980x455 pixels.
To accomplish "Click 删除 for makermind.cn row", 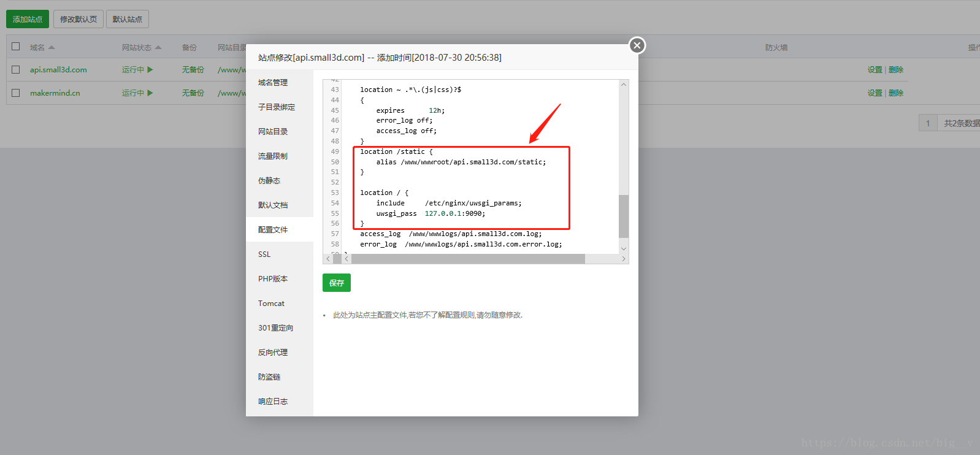I will (896, 93).
